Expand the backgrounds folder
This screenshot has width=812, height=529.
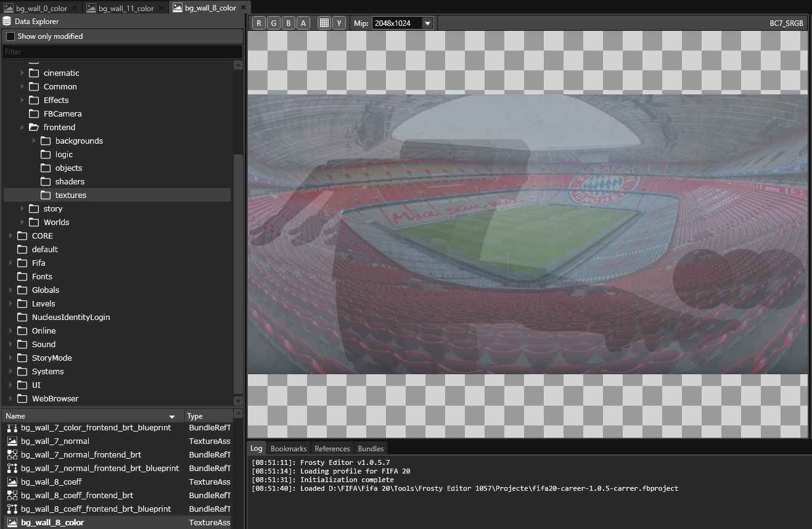34,141
